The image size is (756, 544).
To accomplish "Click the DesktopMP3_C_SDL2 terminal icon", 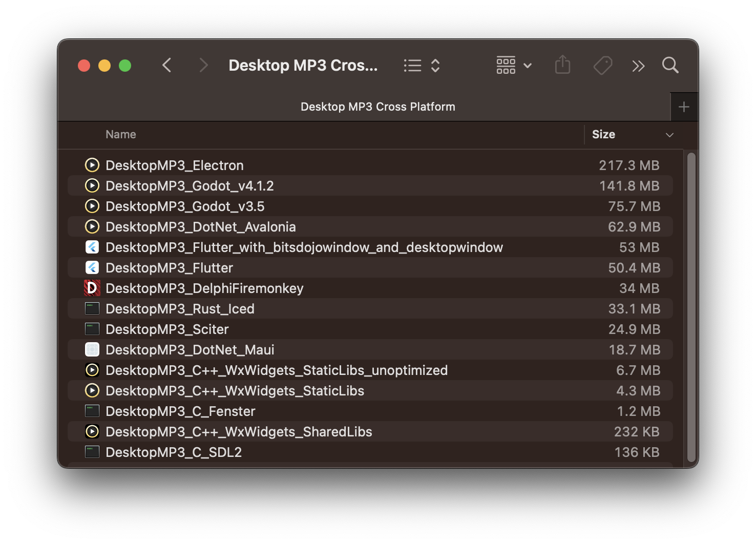I will [x=92, y=452].
